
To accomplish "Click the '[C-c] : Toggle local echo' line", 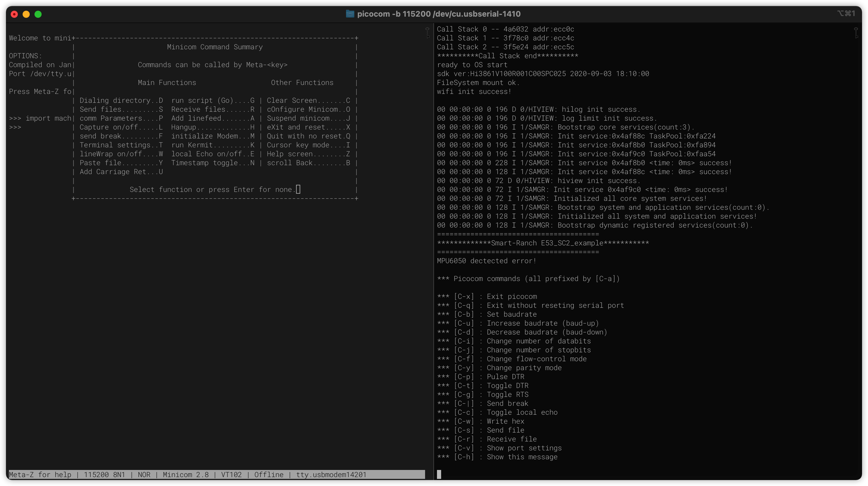I will point(497,412).
